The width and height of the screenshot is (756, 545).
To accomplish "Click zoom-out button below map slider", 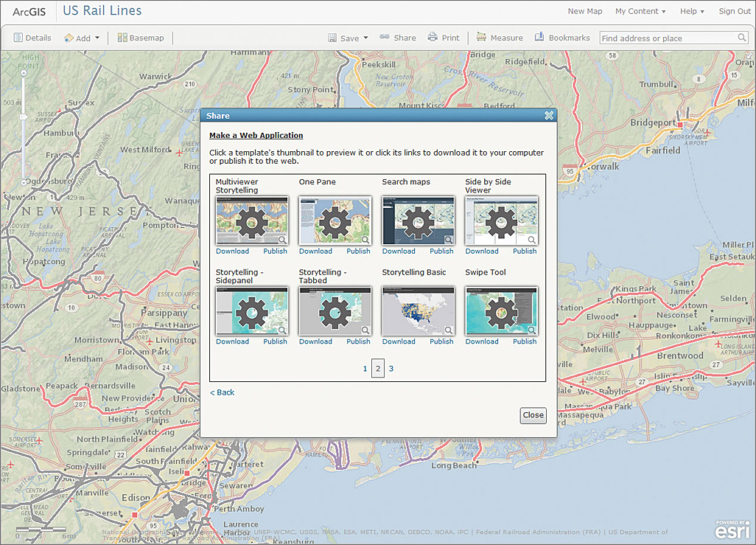I will pyautogui.click(x=24, y=182).
